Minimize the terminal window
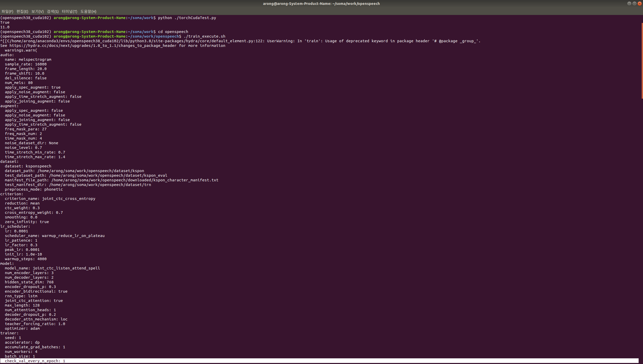The width and height of the screenshot is (643, 364). (x=629, y=4)
